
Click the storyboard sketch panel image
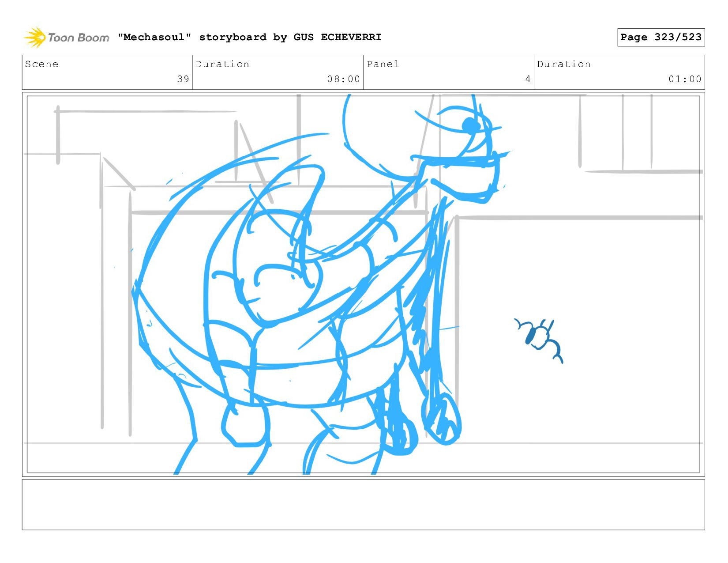click(x=363, y=284)
